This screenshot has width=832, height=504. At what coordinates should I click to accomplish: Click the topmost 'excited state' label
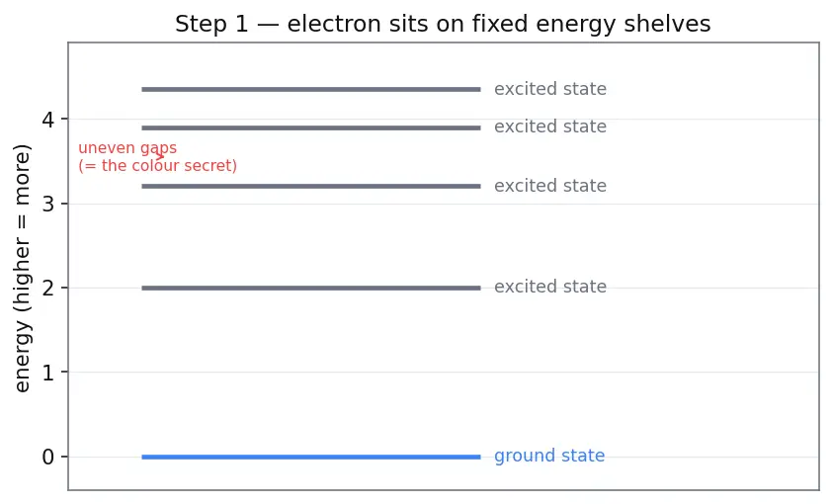click(550, 89)
